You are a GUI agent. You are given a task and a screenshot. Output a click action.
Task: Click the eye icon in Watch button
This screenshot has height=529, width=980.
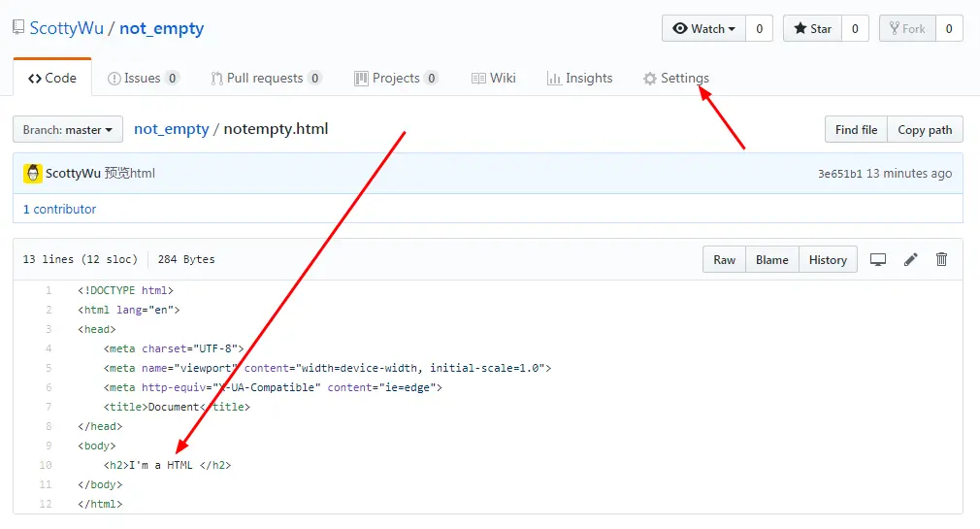click(x=680, y=28)
